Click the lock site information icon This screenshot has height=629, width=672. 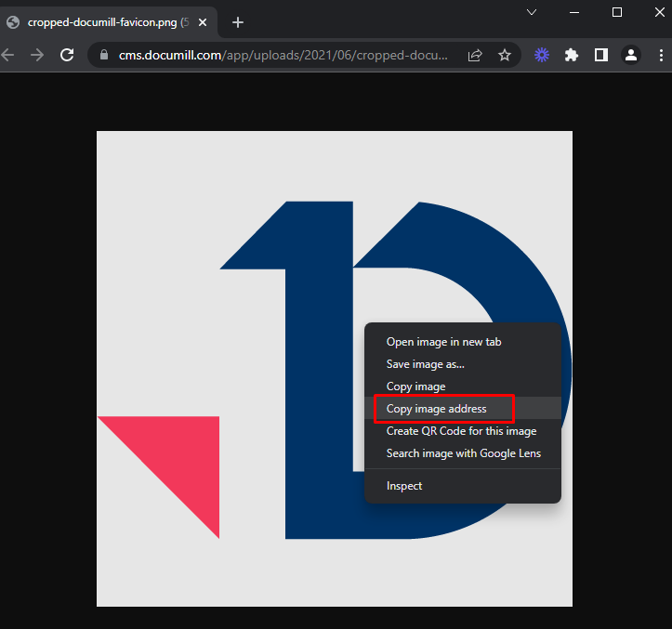tap(103, 55)
